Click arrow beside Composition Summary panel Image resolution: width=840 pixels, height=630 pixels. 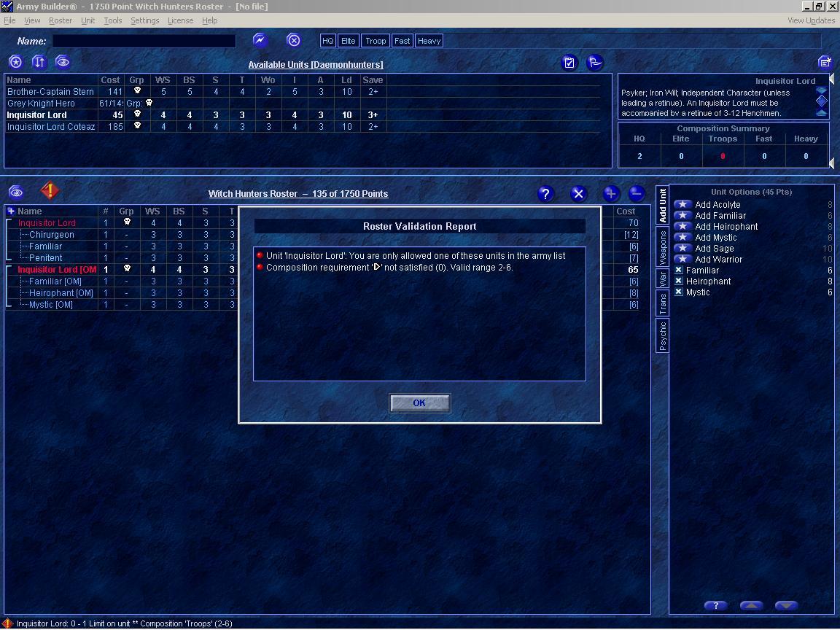832,163
